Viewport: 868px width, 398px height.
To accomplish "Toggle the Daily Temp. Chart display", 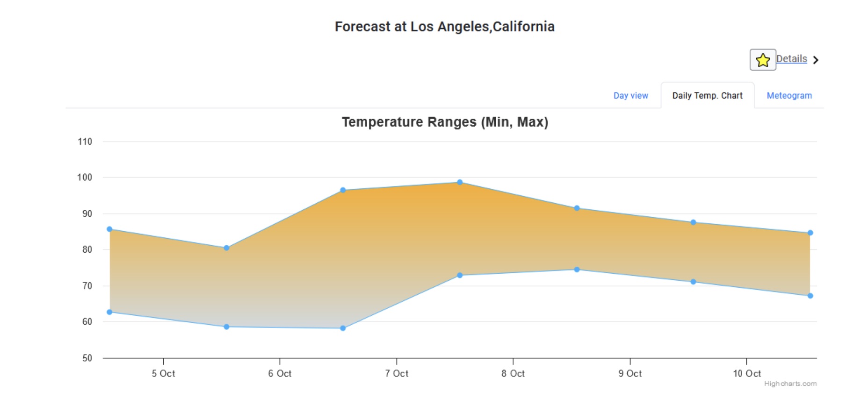I will pyautogui.click(x=707, y=95).
